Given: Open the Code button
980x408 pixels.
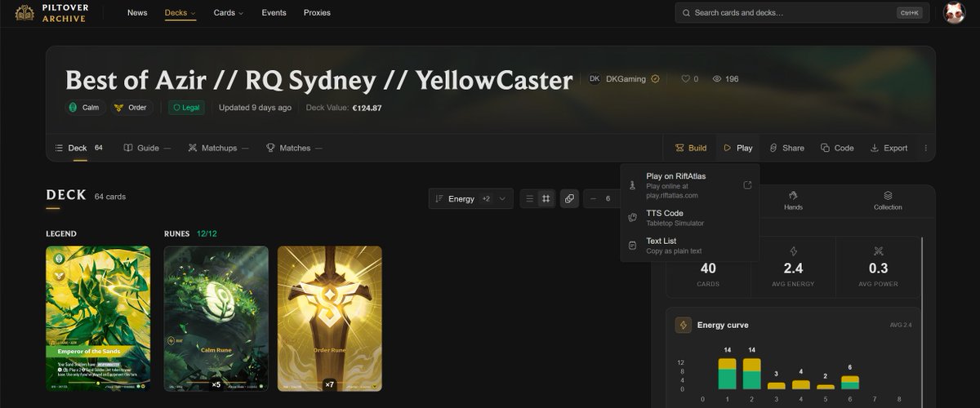Looking at the screenshot, I should pos(837,148).
